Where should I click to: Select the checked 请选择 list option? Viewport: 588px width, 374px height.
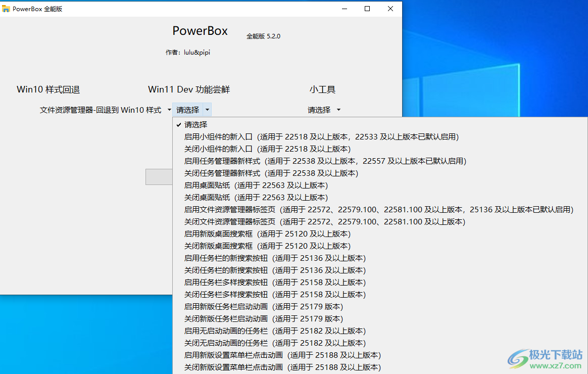click(380, 124)
